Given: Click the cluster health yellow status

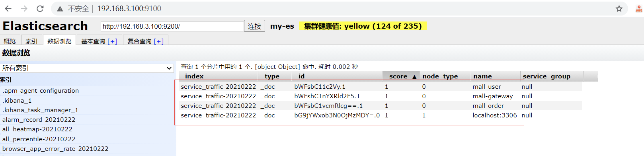Looking at the screenshot, I should (363, 26).
